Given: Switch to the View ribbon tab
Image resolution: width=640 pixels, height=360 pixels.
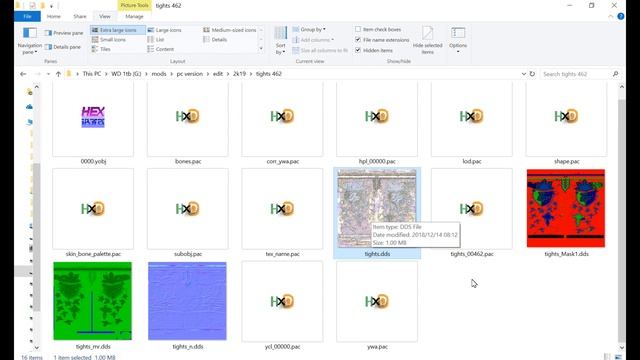Looking at the screenshot, I should (x=105, y=16).
